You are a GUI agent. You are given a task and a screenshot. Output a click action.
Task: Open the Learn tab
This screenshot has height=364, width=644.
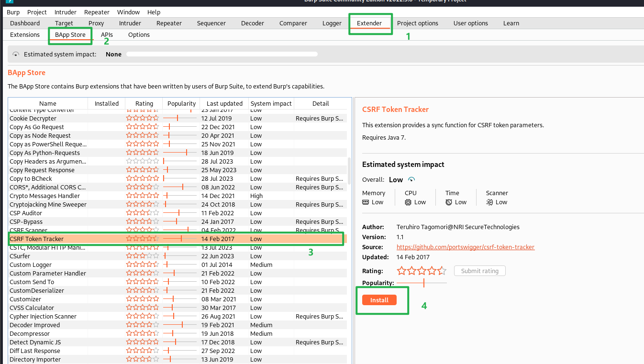click(511, 23)
